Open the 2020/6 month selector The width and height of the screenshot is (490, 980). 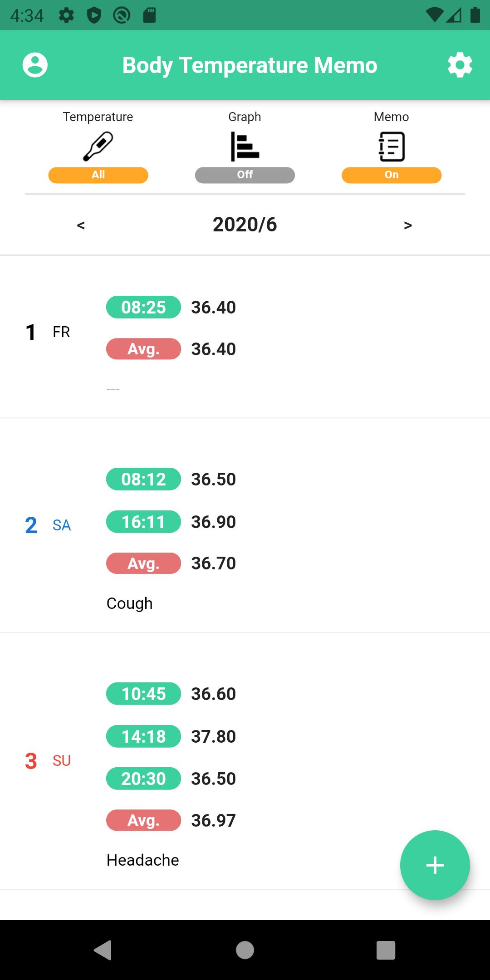tap(245, 225)
